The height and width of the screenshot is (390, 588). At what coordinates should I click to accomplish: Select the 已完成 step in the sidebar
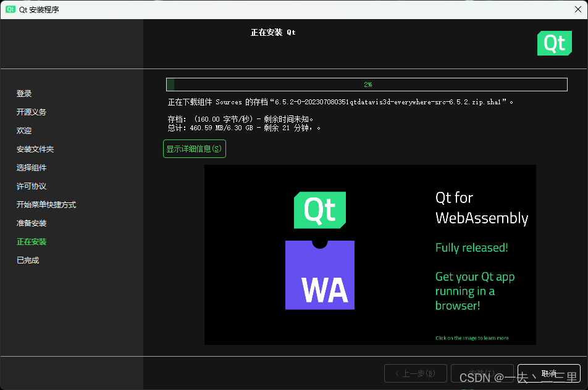pyautogui.click(x=28, y=260)
